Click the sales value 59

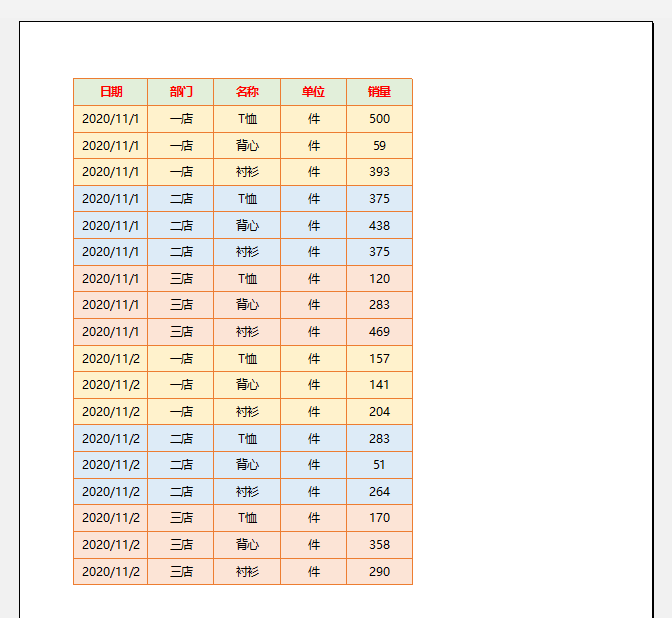click(379, 146)
